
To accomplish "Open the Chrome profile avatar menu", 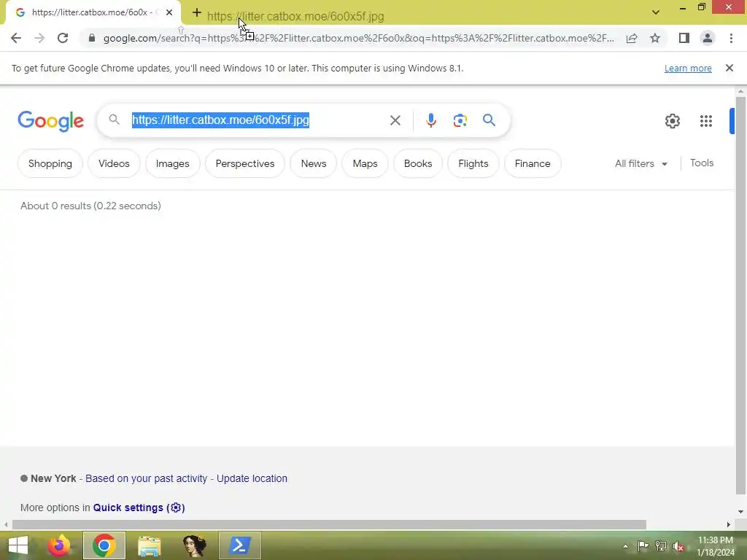I will tap(708, 38).
